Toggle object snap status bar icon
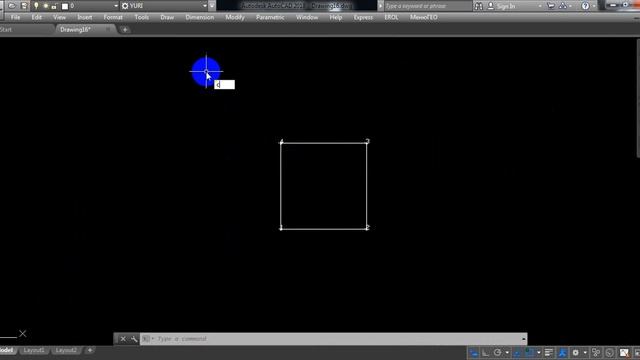Screen dimensions: 640x360 pos(530,353)
